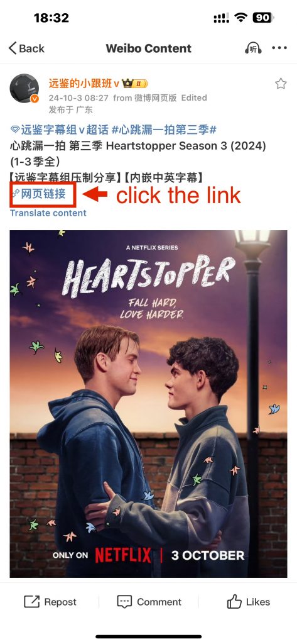297x644 pixels.
Task: Open the Heartstopper poster image
Action: 148,404
